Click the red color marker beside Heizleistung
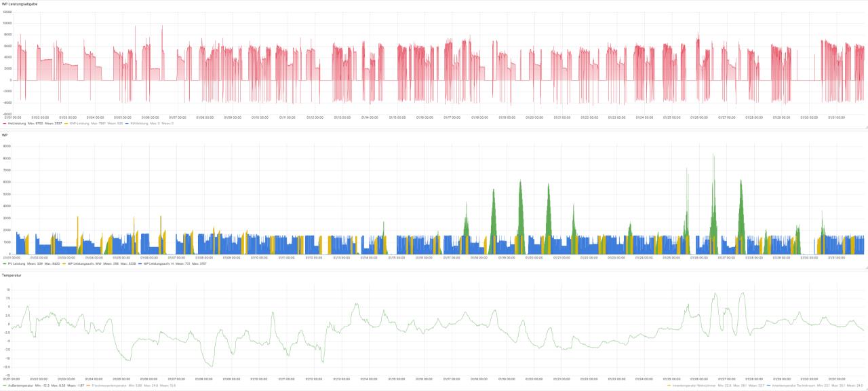The width and height of the screenshot is (868, 391). point(4,124)
